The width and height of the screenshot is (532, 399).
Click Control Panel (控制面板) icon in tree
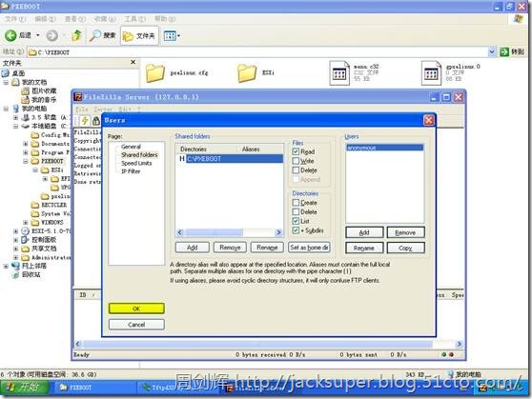pos(25,240)
